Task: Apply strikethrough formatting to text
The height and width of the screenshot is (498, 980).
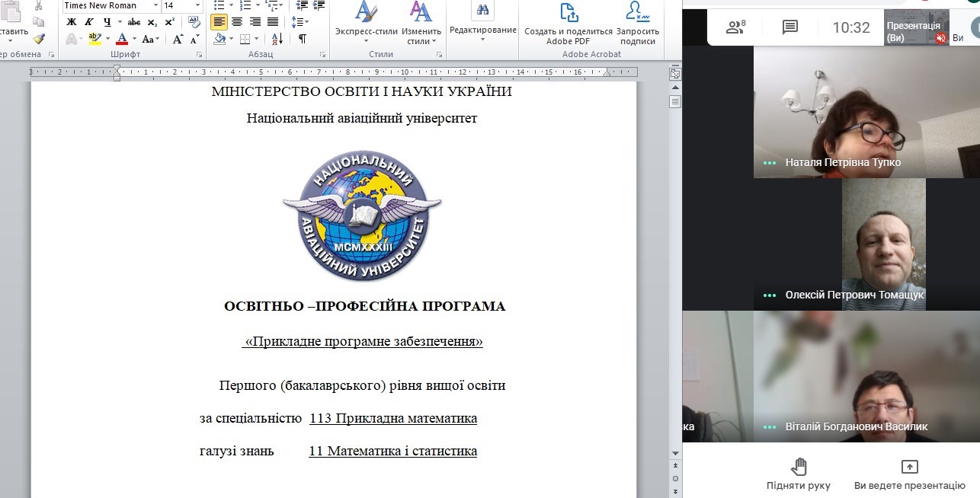Action: coord(135,22)
